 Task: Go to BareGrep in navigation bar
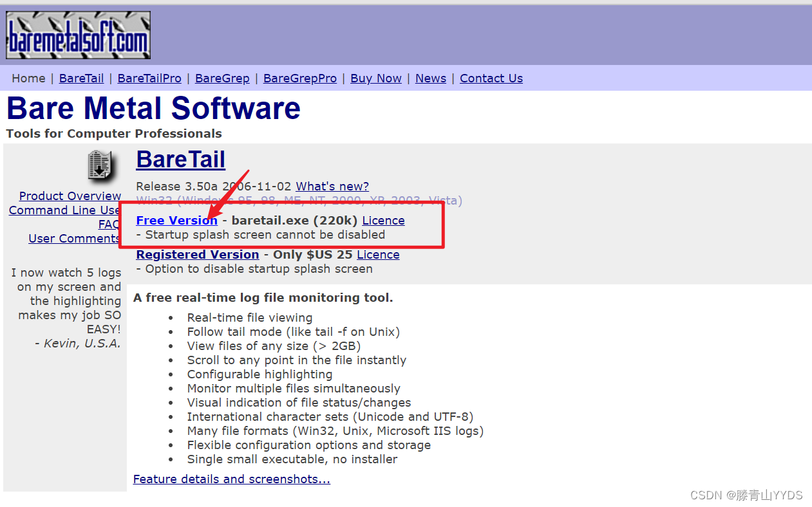222,78
